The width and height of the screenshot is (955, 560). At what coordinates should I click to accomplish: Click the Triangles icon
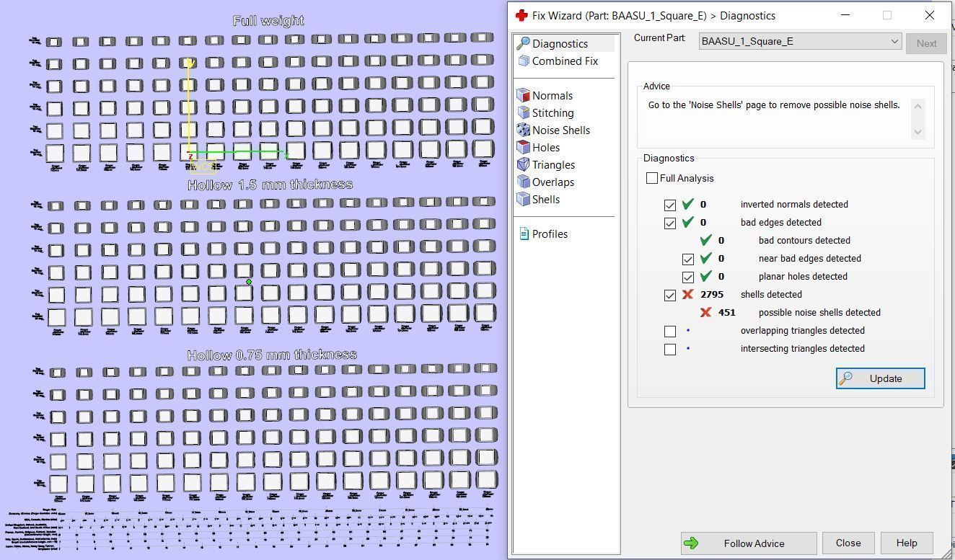[524, 165]
